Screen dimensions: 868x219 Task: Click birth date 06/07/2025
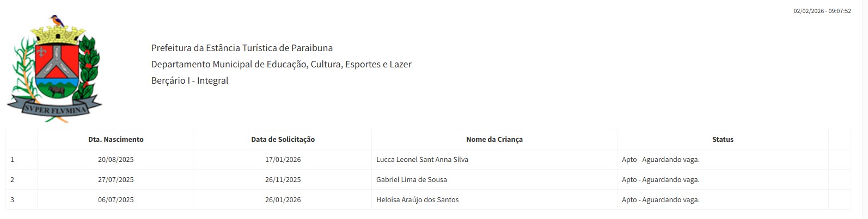coord(116,200)
